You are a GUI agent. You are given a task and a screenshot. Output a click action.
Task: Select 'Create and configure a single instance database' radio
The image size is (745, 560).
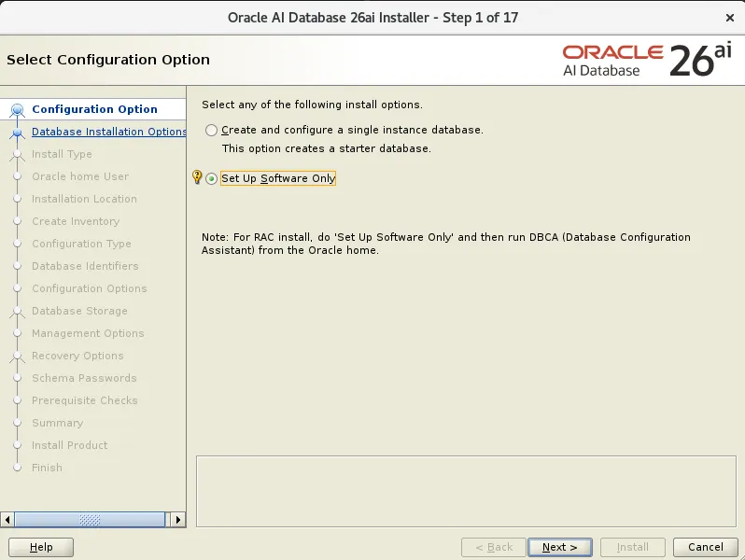coord(211,130)
